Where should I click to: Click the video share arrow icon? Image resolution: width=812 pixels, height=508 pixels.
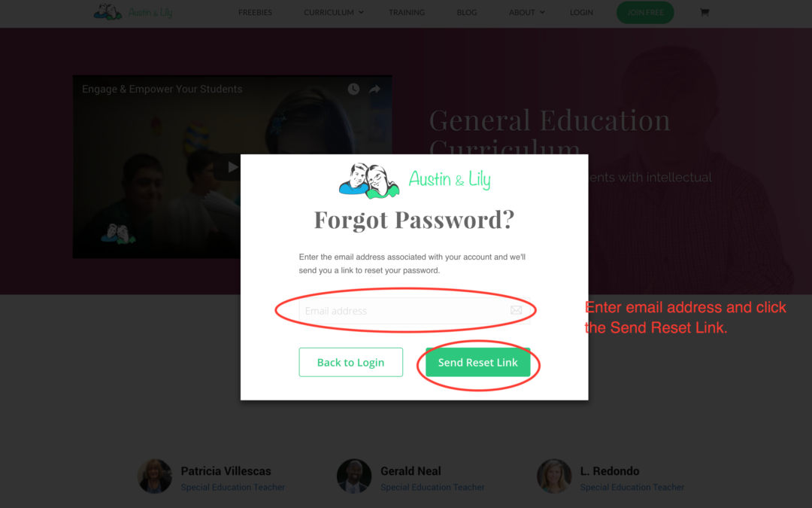[x=374, y=89]
